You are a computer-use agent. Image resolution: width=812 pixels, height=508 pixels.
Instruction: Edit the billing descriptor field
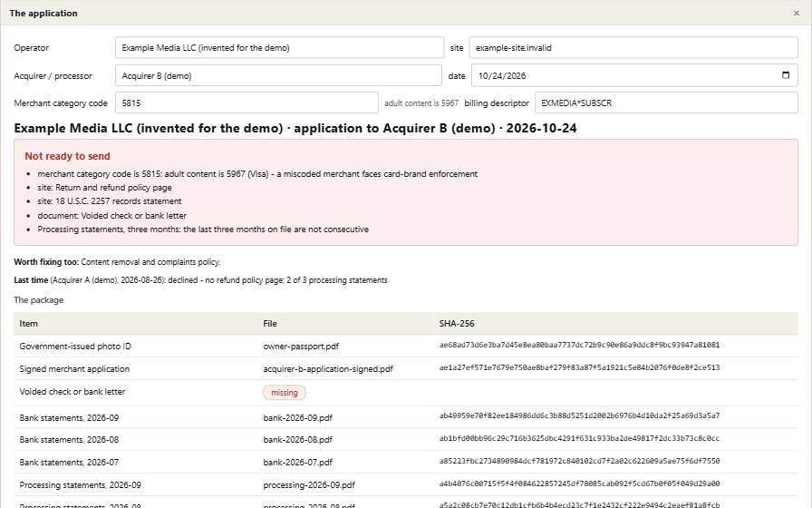tap(666, 103)
